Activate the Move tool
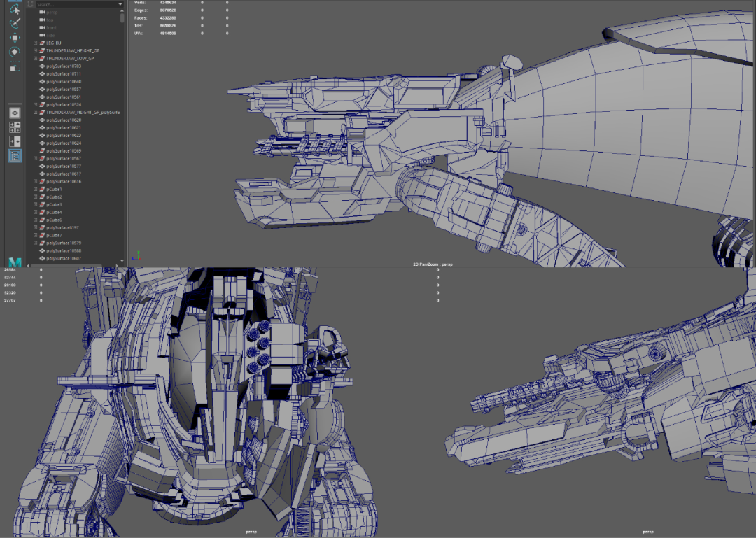756x538 pixels. 15,38
